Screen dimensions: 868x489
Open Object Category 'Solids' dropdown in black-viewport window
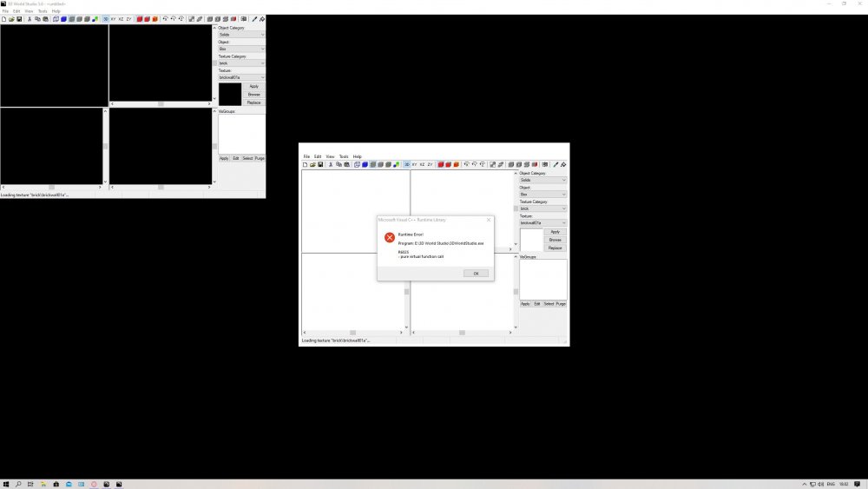click(241, 35)
